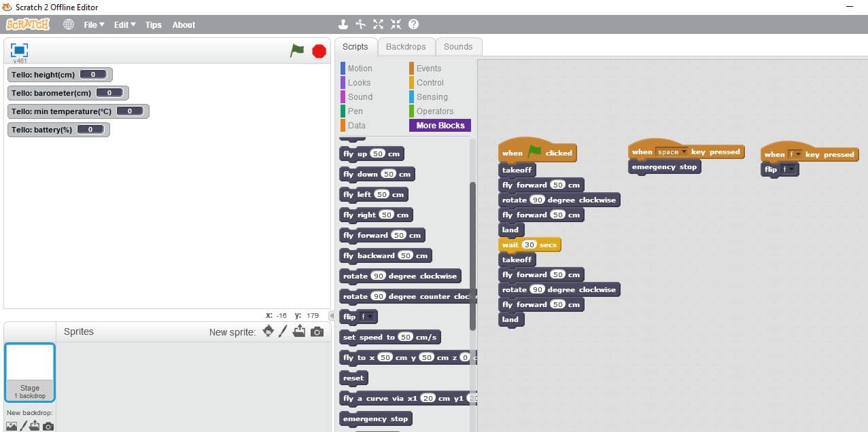
Task: Click the 'Tello: battery(%)' stage monitor
Action: (58, 130)
